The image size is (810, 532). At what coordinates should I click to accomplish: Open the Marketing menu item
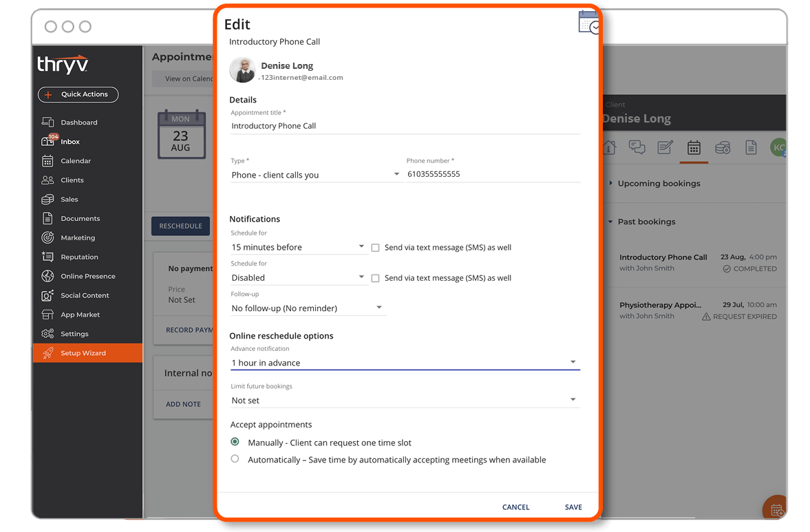78,237
